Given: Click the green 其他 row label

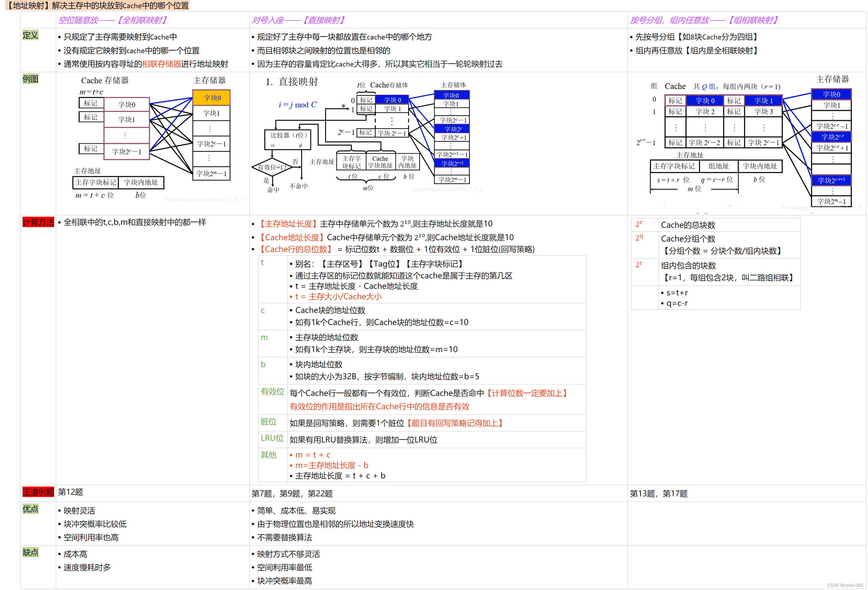Looking at the screenshot, I should pyautogui.click(x=268, y=455).
